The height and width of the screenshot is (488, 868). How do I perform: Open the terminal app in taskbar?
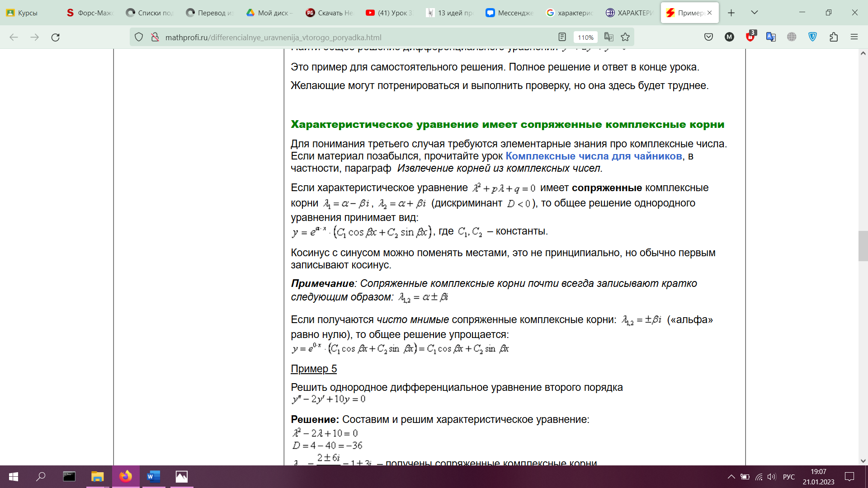(x=69, y=477)
